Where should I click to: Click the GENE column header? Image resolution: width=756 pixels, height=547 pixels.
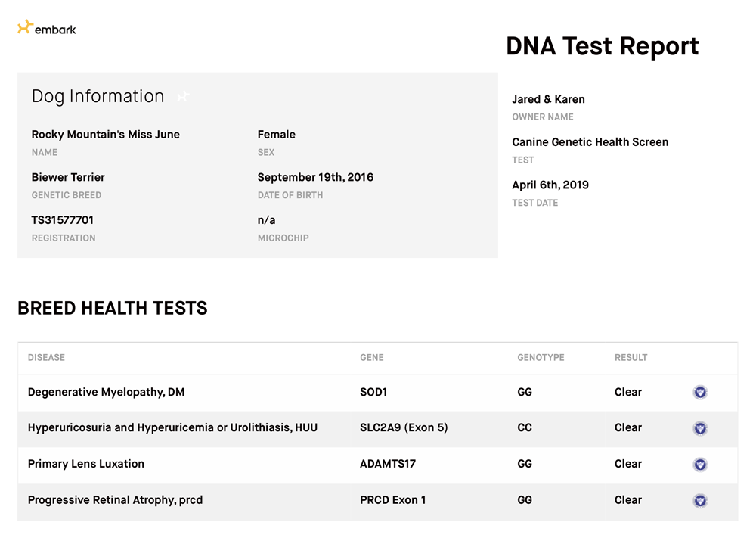coord(371,358)
